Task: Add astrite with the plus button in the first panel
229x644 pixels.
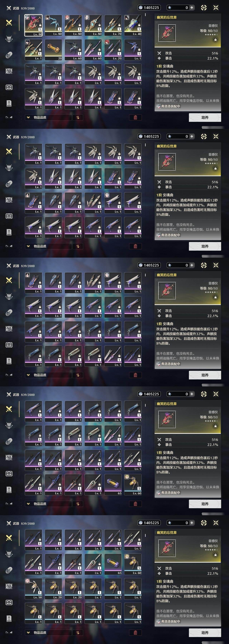Action: tap(192, 8)
